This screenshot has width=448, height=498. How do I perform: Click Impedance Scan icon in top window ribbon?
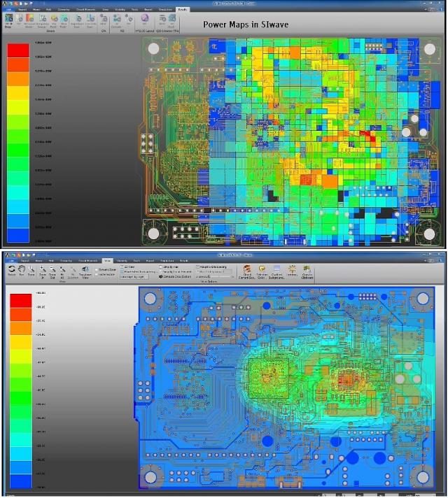coord(78,21)
